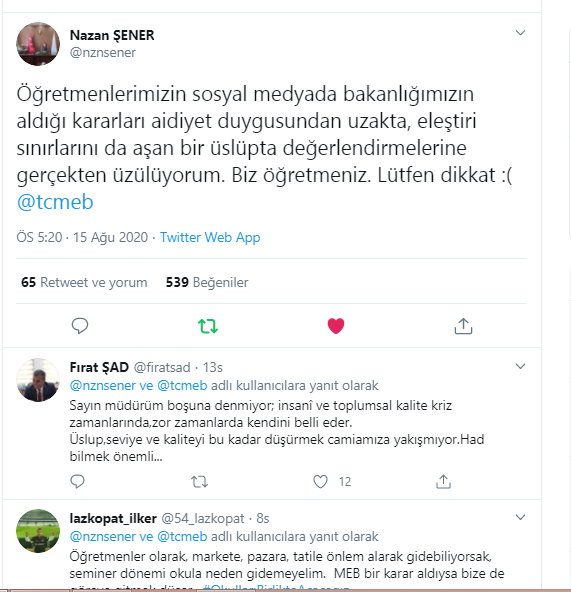
Task: Undo retweet on Nazan ŞENER's tweet
Action: 208,326
